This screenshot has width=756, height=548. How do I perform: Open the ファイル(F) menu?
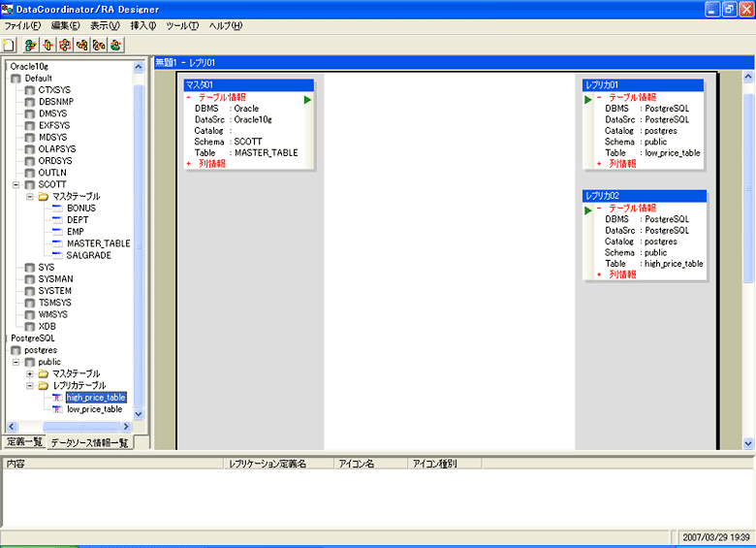[x=23, y=25]
